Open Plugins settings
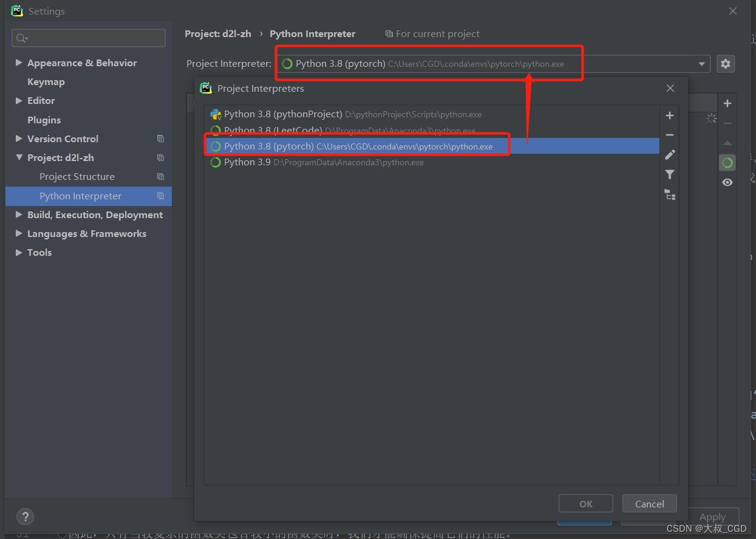Screen dimensions: 756x539 tap(44, 120)
